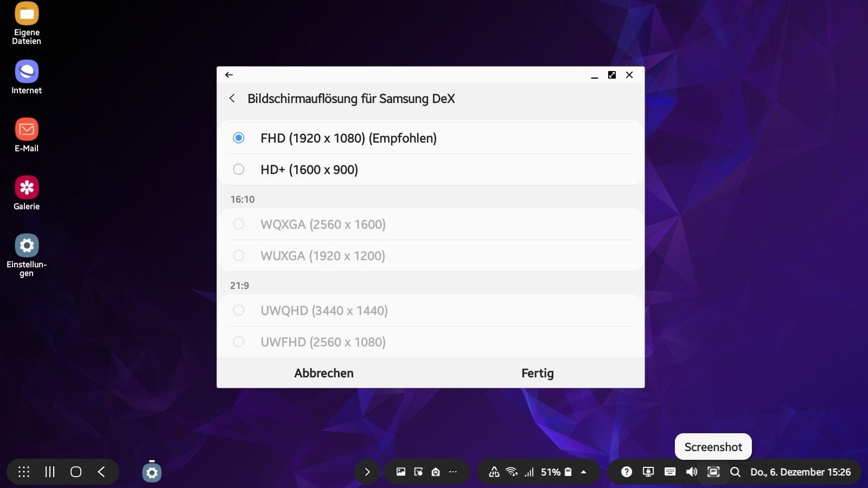The image size is (868, 488).
Task: Maximize the settings window
Action: point(612,75)
